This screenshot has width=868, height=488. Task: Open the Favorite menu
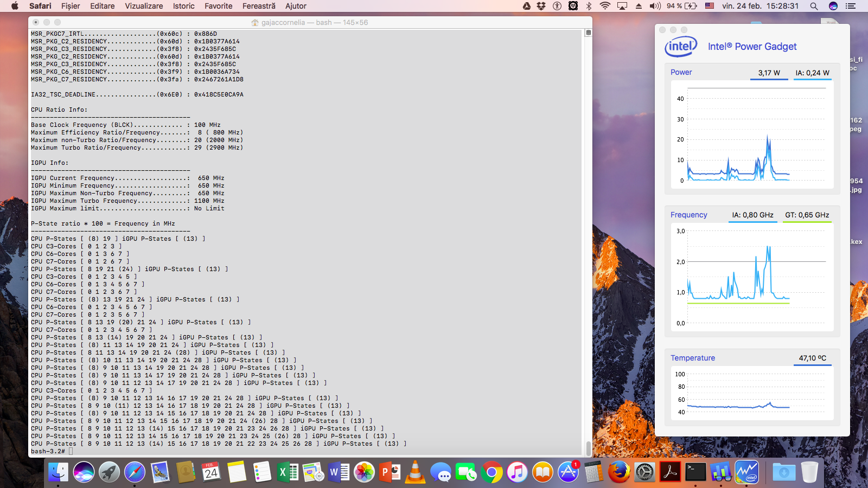click(x=219, y=6)
